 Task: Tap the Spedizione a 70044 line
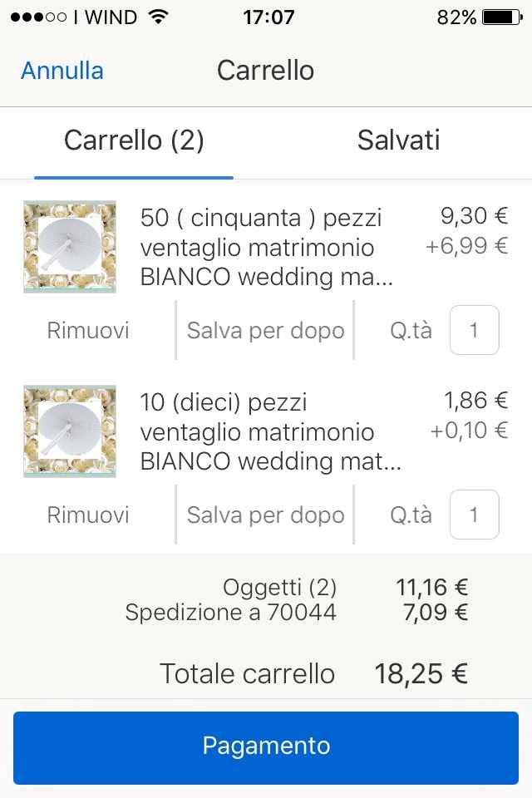(x=230, y=613)
